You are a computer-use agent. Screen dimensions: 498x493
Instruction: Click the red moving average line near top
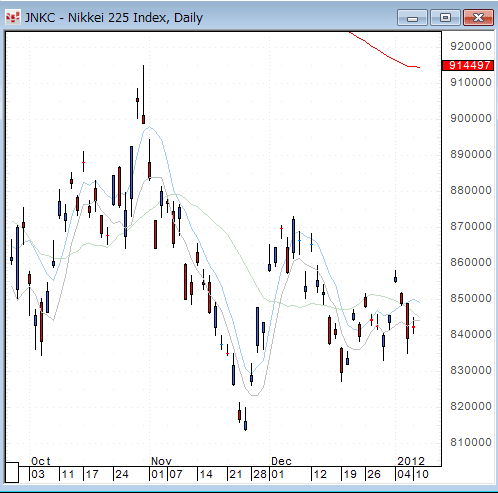(x=385, y=53)
